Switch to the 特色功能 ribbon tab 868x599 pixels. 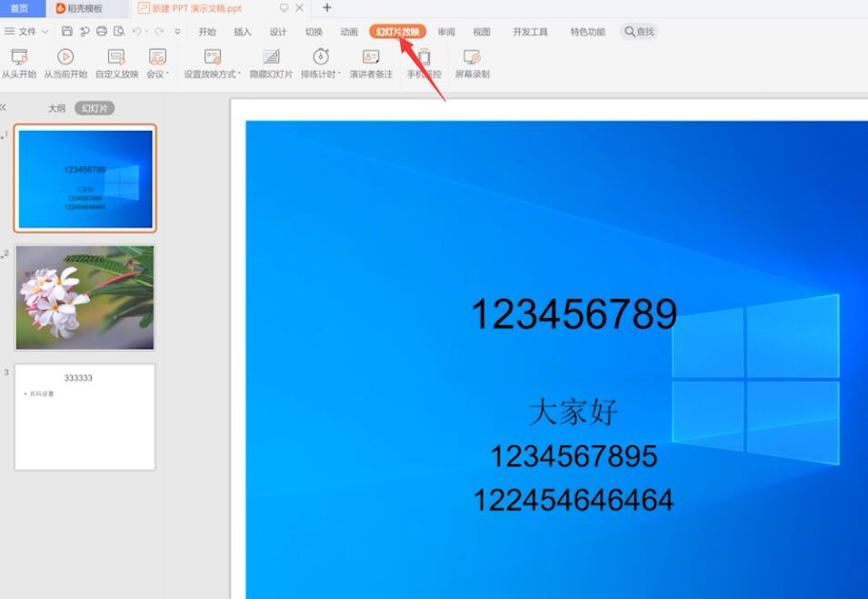pos(587,32)
